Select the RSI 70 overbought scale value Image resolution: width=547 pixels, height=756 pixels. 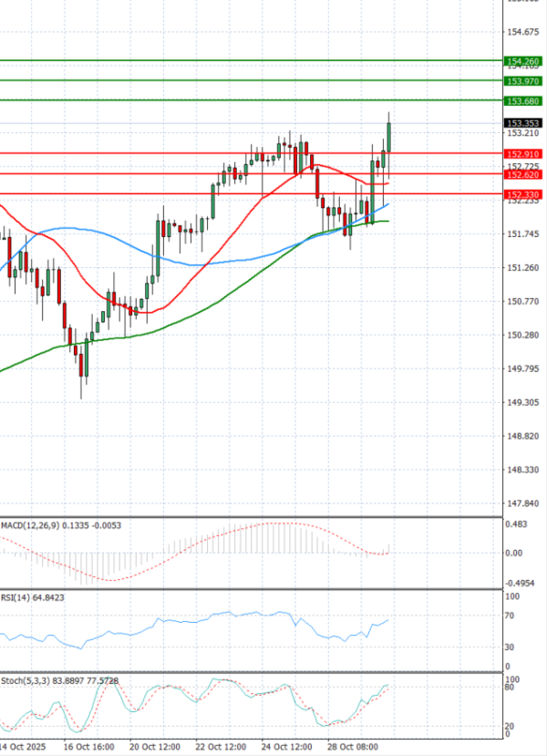(511, 616)
